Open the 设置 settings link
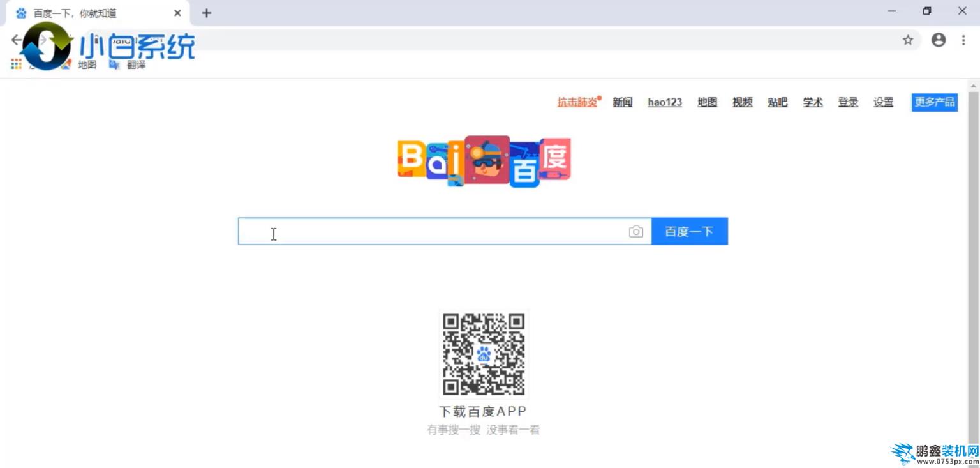 click(884, 102)
